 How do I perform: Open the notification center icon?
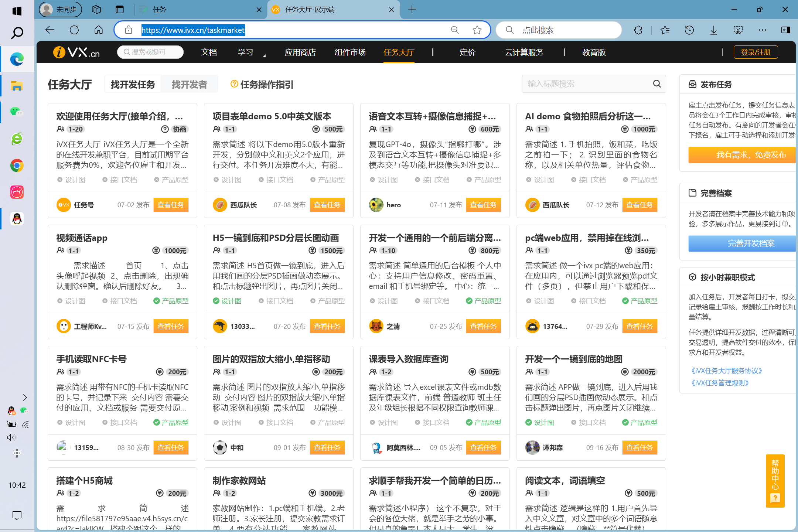coord(17,515)
